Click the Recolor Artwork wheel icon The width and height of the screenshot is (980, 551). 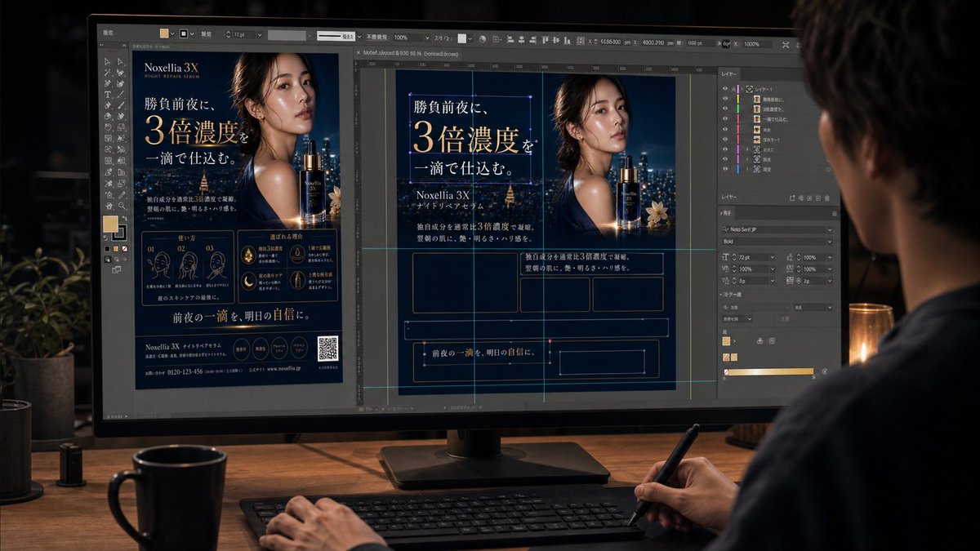483,38
